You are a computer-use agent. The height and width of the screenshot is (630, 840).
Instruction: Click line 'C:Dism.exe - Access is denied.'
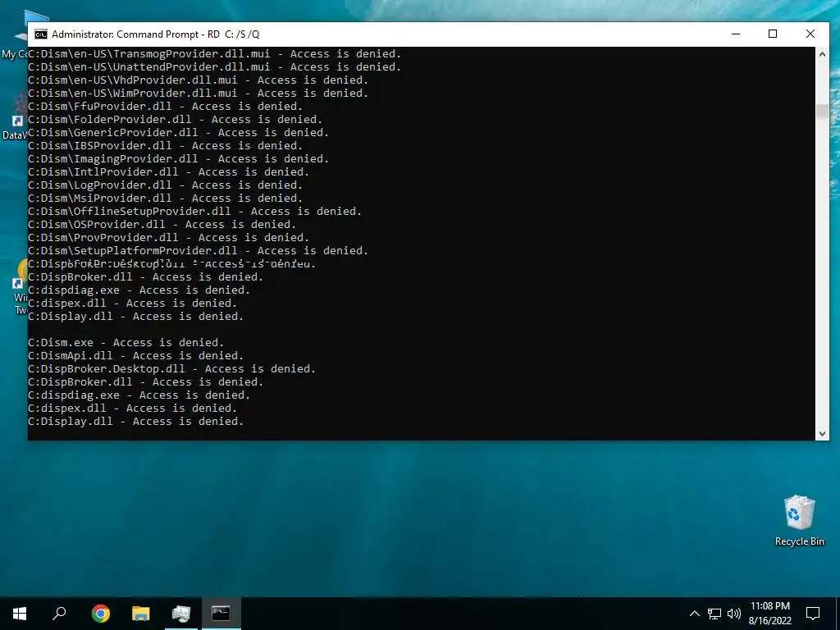(x=126, y=342)
